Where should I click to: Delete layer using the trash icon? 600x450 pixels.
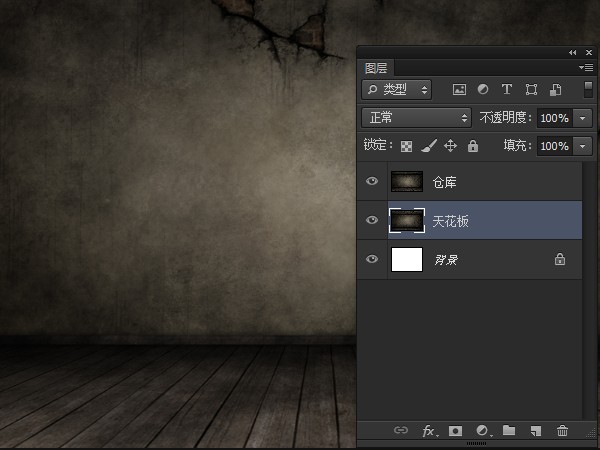pyautogui.click(x=562, y=431)
